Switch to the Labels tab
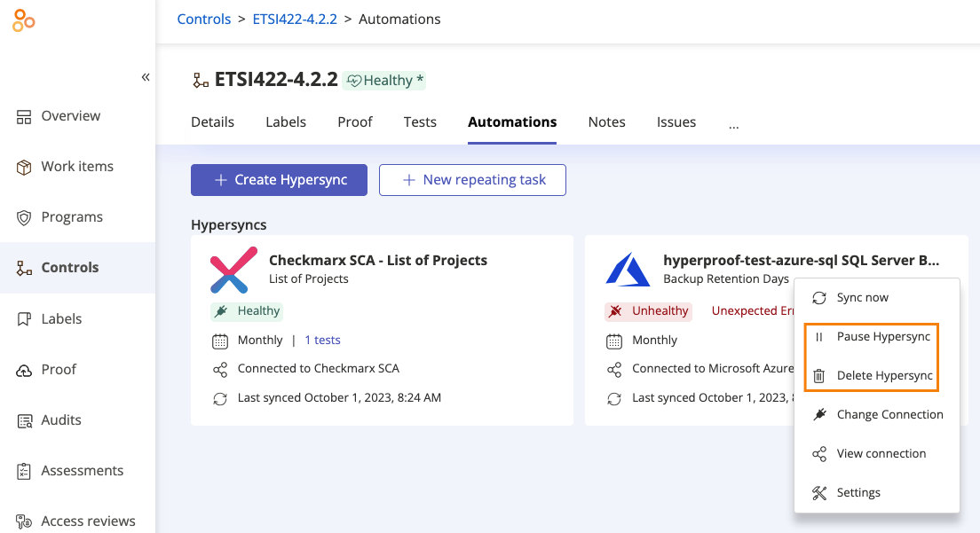The height and width of the screenshot is (533, 980). [x=286, y=122]
